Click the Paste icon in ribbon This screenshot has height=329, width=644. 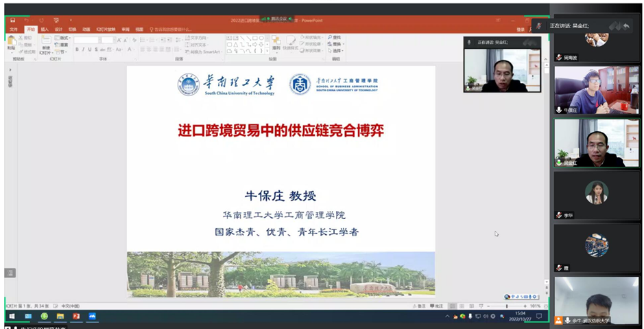[x=12, y=43]
